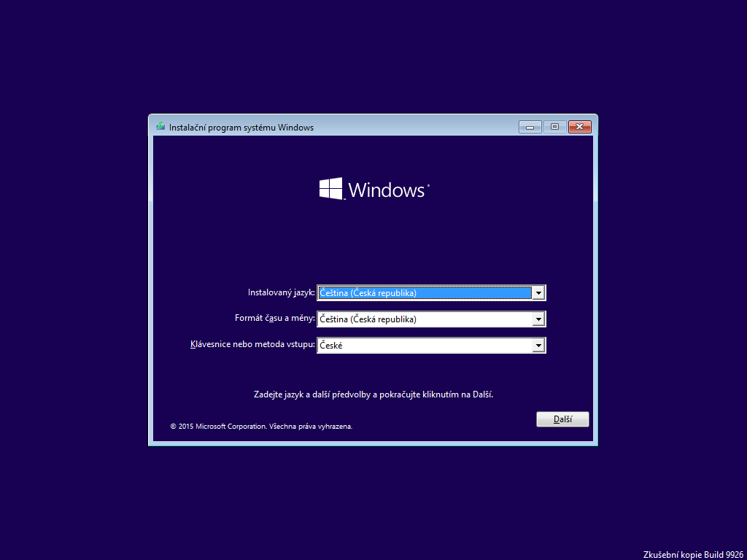Expand the keyboard selection arrow
This screenshot has width=747, height=560.
click(538, 344)
